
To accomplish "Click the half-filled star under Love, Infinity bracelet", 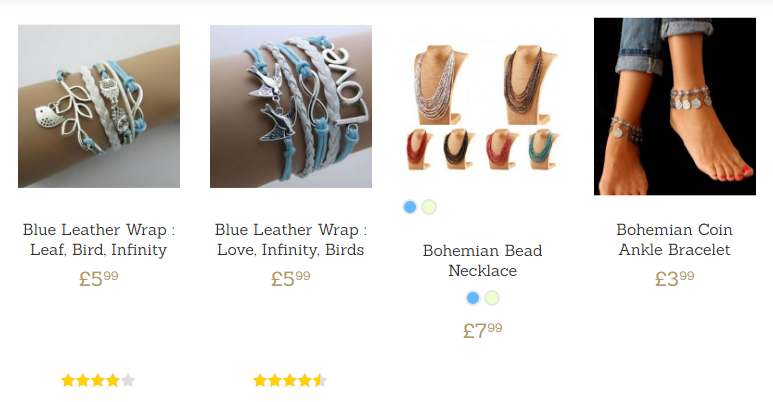I will tap(320, 380).
